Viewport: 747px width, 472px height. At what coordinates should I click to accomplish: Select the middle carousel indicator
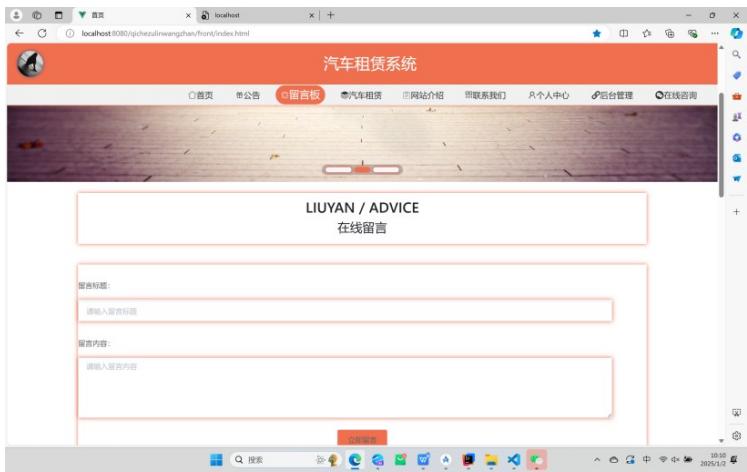362,169
